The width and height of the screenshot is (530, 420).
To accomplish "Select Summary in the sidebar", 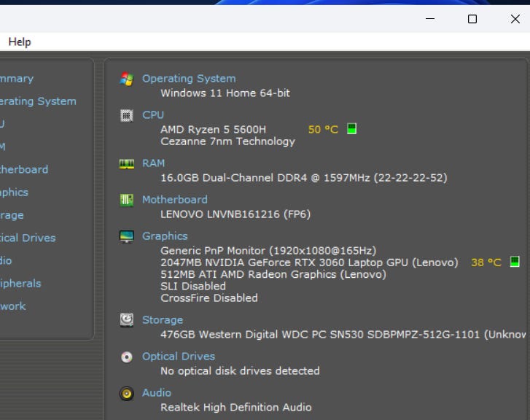I will (x=17, y=79).
